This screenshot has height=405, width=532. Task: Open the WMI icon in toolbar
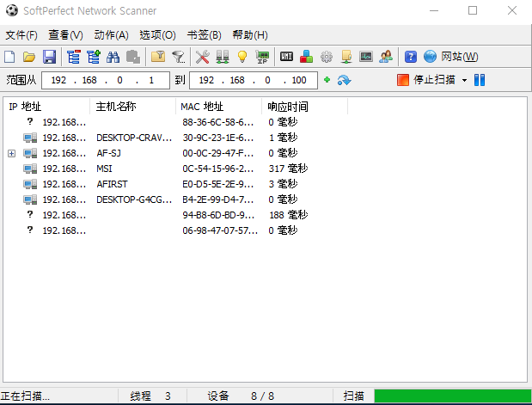[x=287, y=57]
